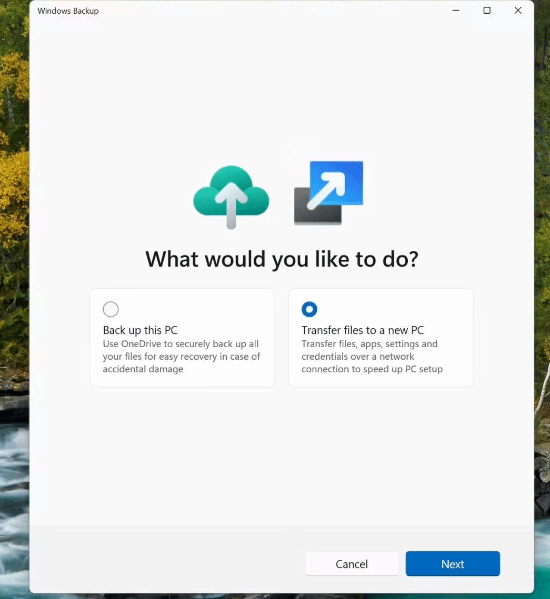Click the OneDrive backup description text
The width and height of the screenshot is (550, 599).
(x=181, y=356)
